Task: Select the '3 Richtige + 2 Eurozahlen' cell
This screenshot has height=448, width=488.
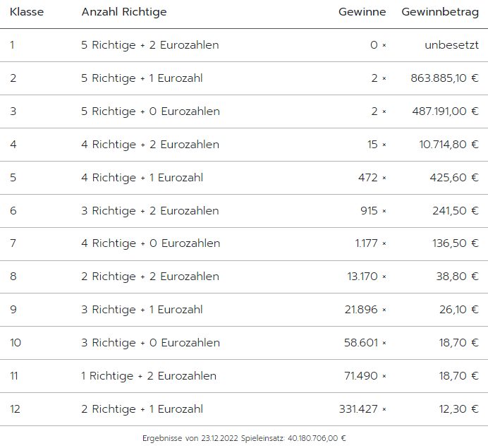Action: (x=150, y=211)
